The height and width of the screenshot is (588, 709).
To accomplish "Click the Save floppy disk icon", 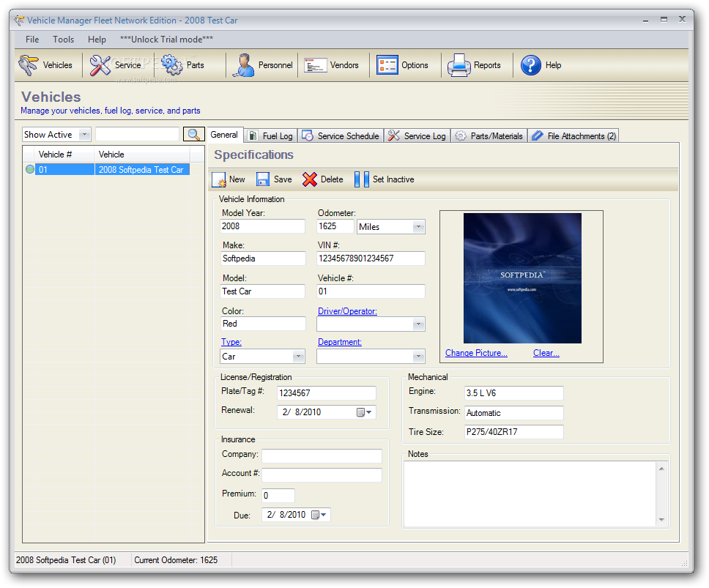I will click(x=263, y=179).
